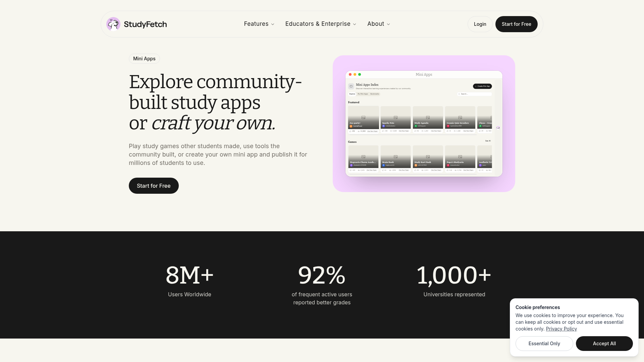Click the Featured row horizontal scrollbar
The height and width of the screenshot is (362, 644).
pos(413,135)
